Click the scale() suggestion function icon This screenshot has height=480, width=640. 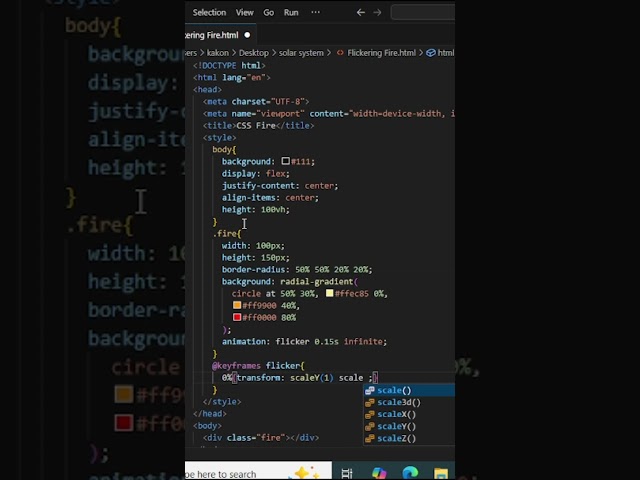[x=370, y=391]
